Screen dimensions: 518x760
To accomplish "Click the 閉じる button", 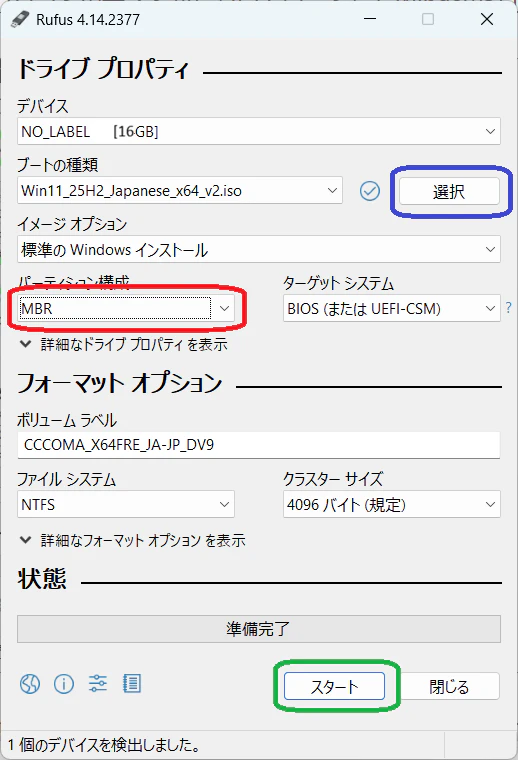I will (x=449, y=686).
